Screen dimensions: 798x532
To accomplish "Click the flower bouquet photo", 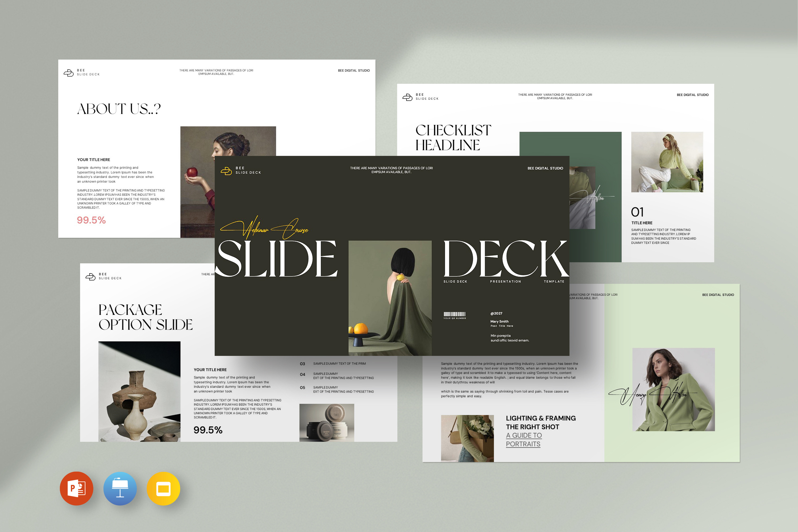I will [468, 438].
